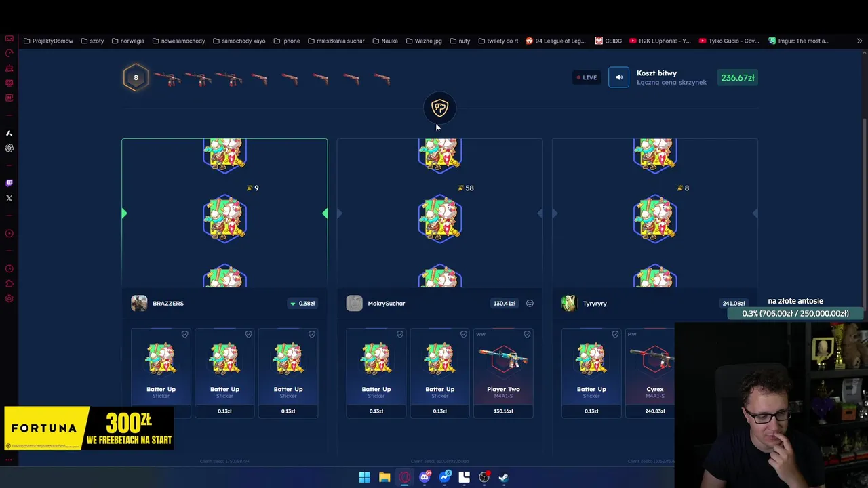
Task: Click verification shield on Tyryryry's Batter Up card
Action: click(x=615, y=334)
